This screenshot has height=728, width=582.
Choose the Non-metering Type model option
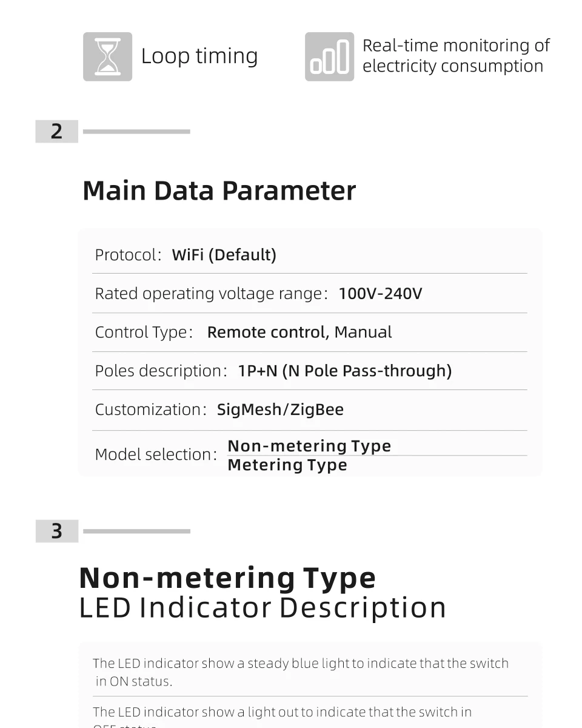309,446
